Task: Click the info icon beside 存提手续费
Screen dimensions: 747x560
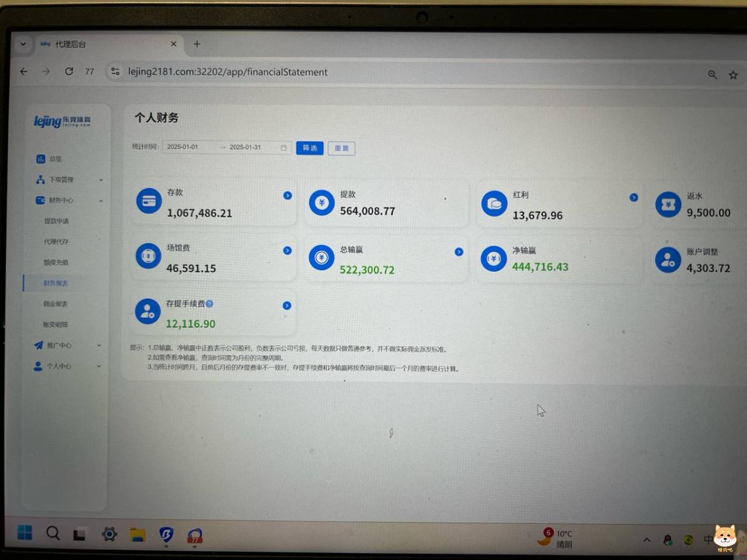Action: pos(210,304)
